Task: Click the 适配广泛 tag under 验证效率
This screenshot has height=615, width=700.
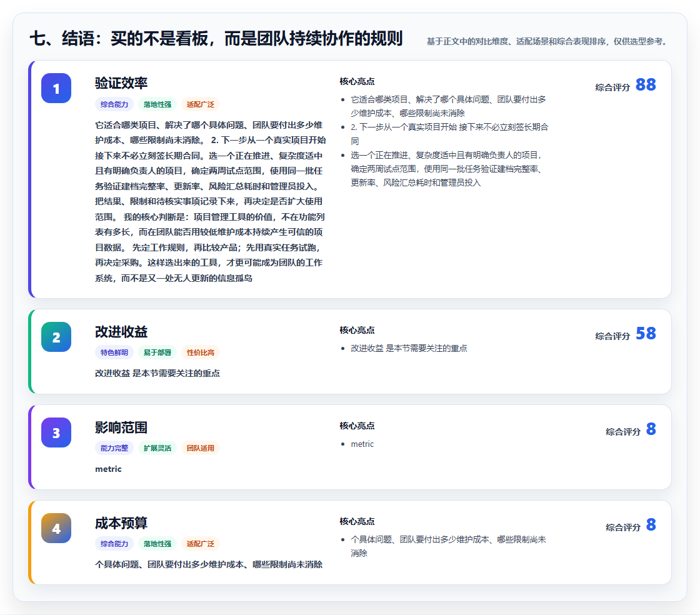Action: 201,104
